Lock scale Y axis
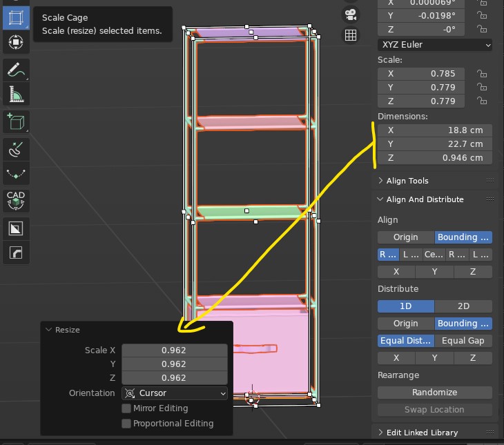The width and height of the screenshot is (504, 445). [x=481, y=88]
